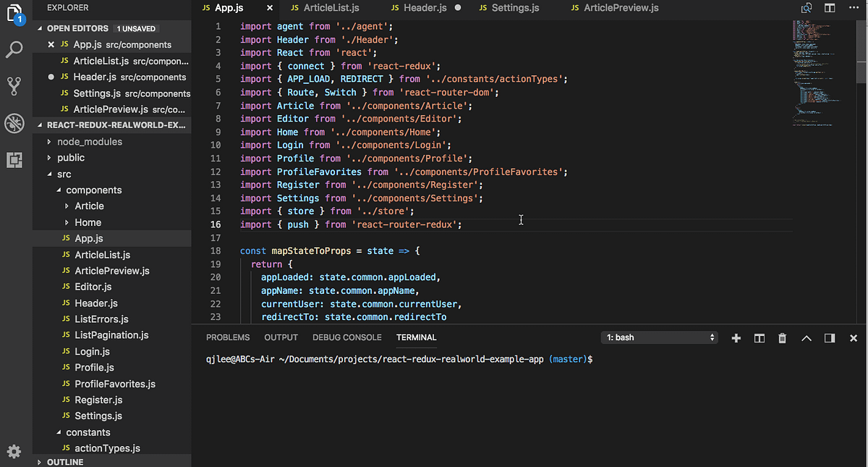Create a new terminal with the plus icon
This screenshot has width=868, height=467.
point(736,337)
